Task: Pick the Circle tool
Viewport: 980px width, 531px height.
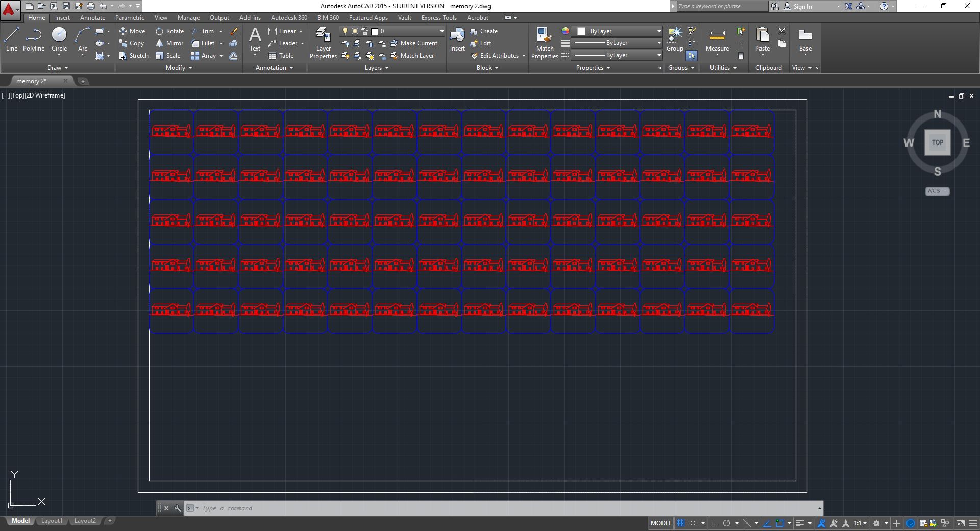Action: click(x=59, y=40)
